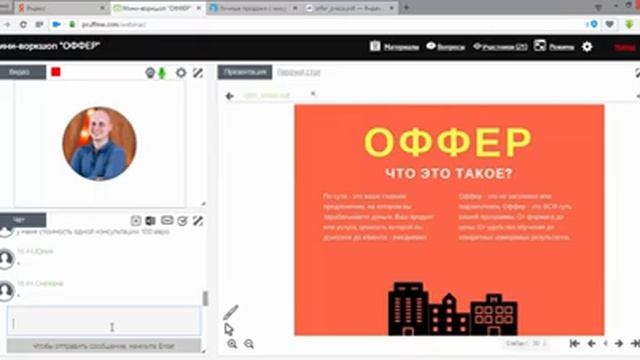
Task: Stop recording with the red square button
Action: click(x=56, y=72)
